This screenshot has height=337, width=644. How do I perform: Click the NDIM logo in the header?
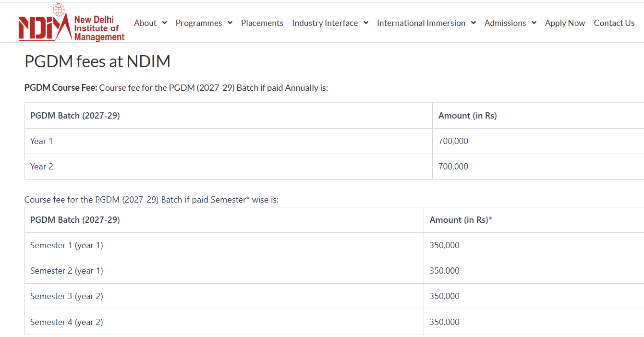tap(72, 23)
